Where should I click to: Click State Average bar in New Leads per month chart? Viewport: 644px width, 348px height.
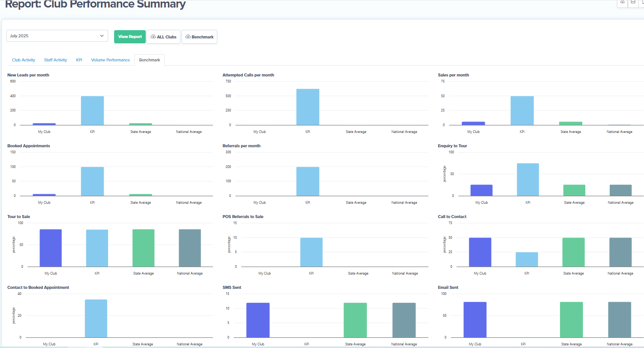click(140, 124)
